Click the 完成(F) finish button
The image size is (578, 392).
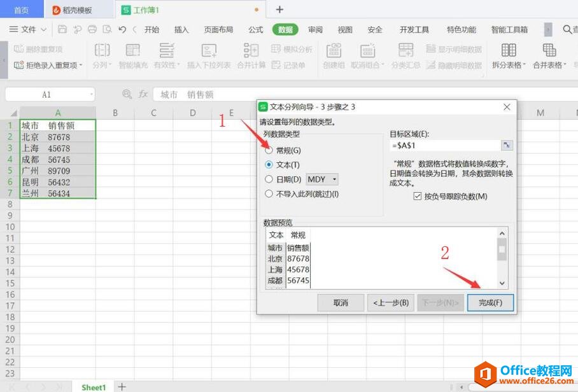click(490, 302)
